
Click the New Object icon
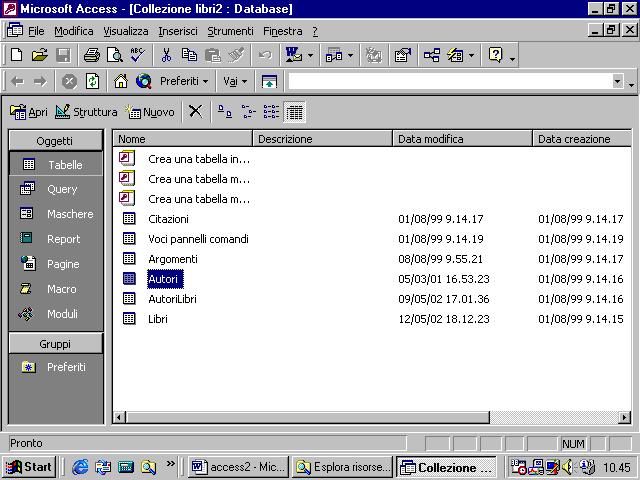click(455, 55)
